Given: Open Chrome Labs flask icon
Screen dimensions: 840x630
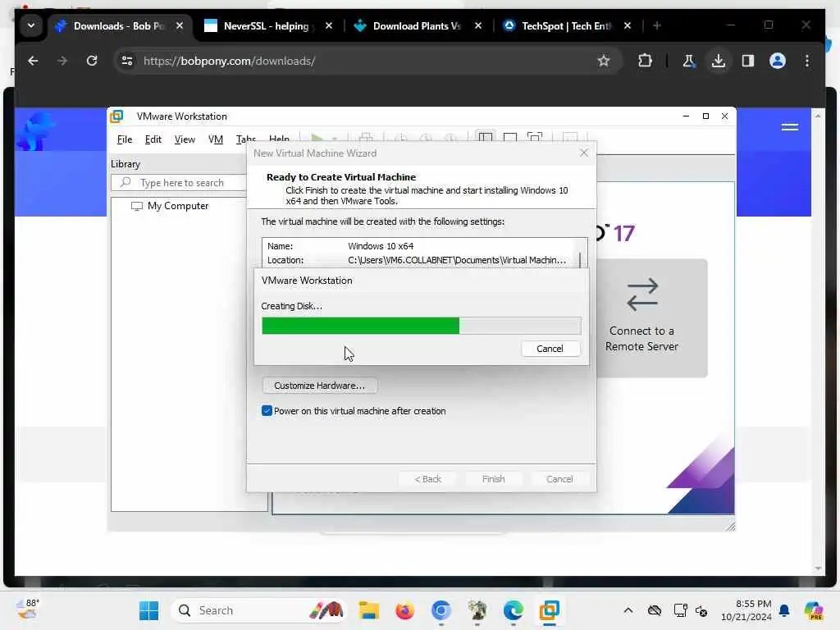Looking at the screenshot, I should click(x=688, y=61).
